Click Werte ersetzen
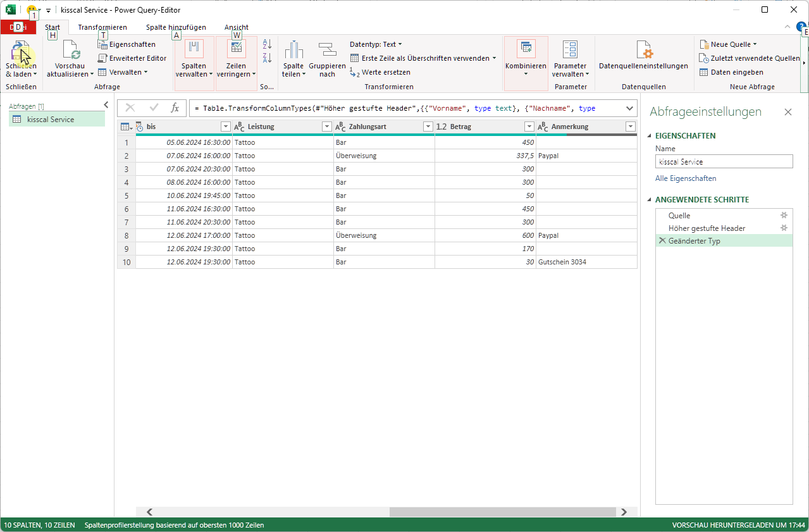Viewport: 809px width, 532px height. tap(380, 72)
